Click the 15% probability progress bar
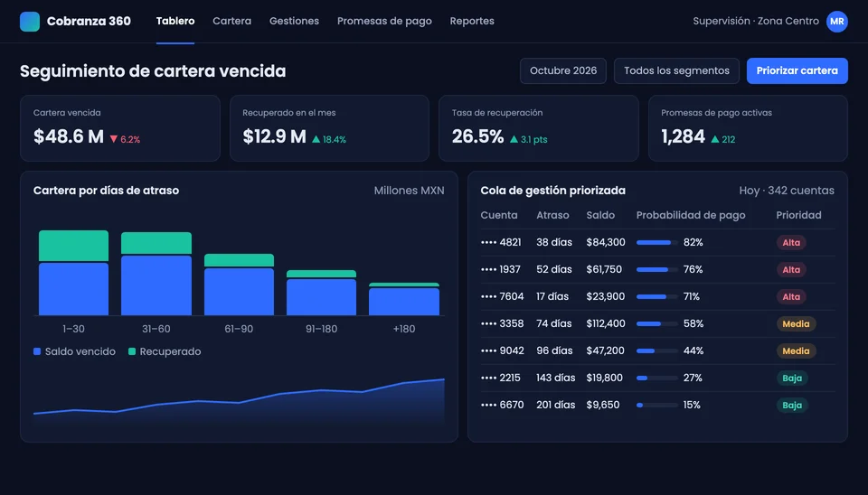Image resolution: width=868 pixels, height=495 pixels. point(657,405)
